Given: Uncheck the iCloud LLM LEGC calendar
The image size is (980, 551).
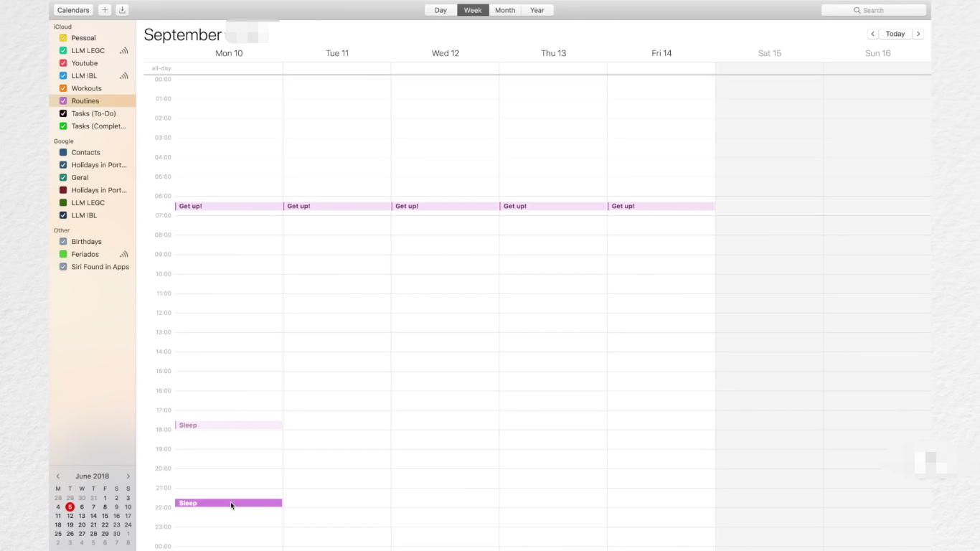Looking at the screenshot, I should click(63, 51).
